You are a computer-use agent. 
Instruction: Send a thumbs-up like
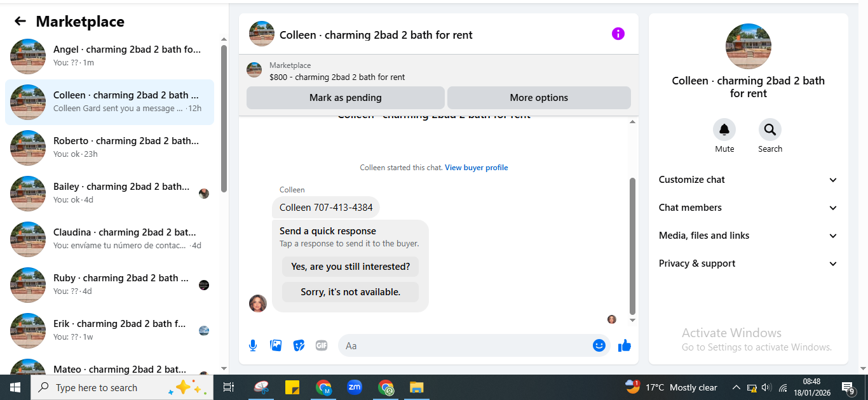[625, 345]
